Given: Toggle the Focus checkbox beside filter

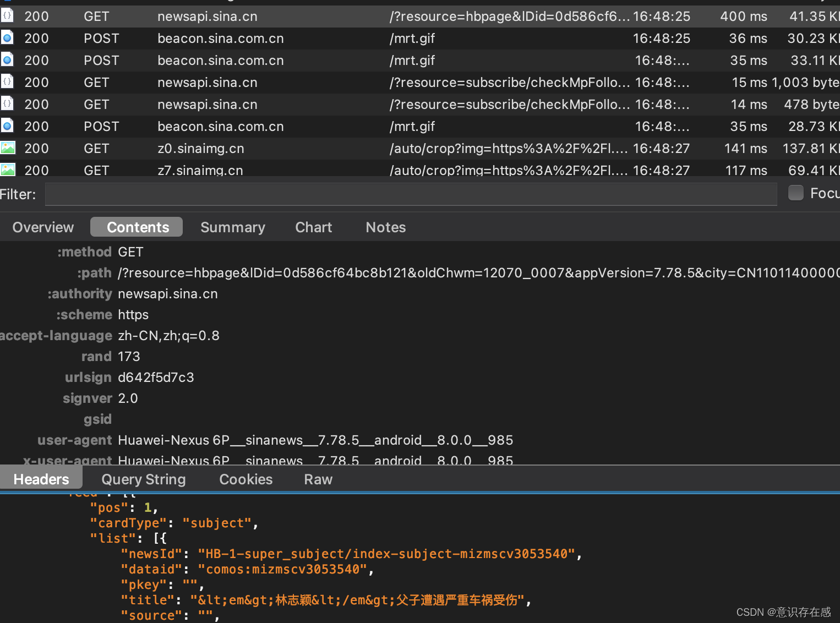Looking at the screenshot, I should pyautogui.click(x=795, y=193).
